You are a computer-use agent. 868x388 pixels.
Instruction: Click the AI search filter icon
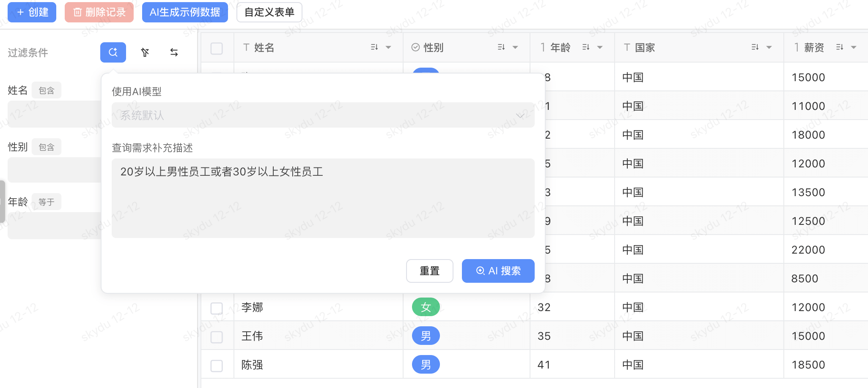(113, 52)
